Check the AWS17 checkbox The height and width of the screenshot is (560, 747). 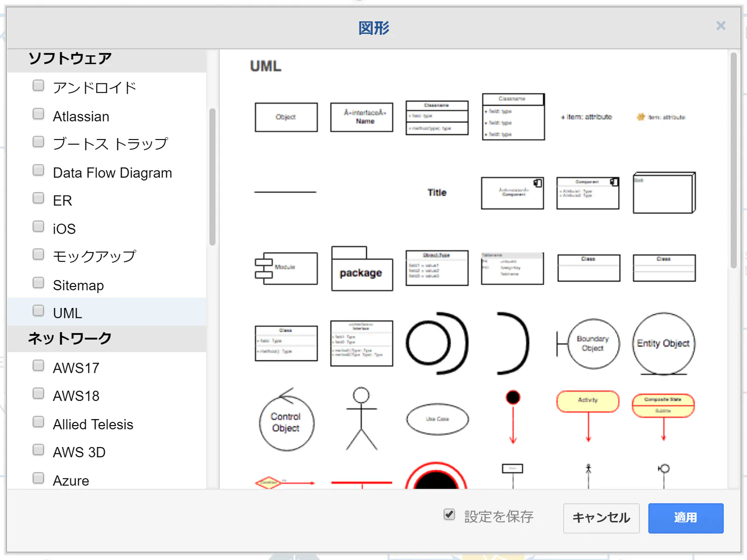coord(38,365)
